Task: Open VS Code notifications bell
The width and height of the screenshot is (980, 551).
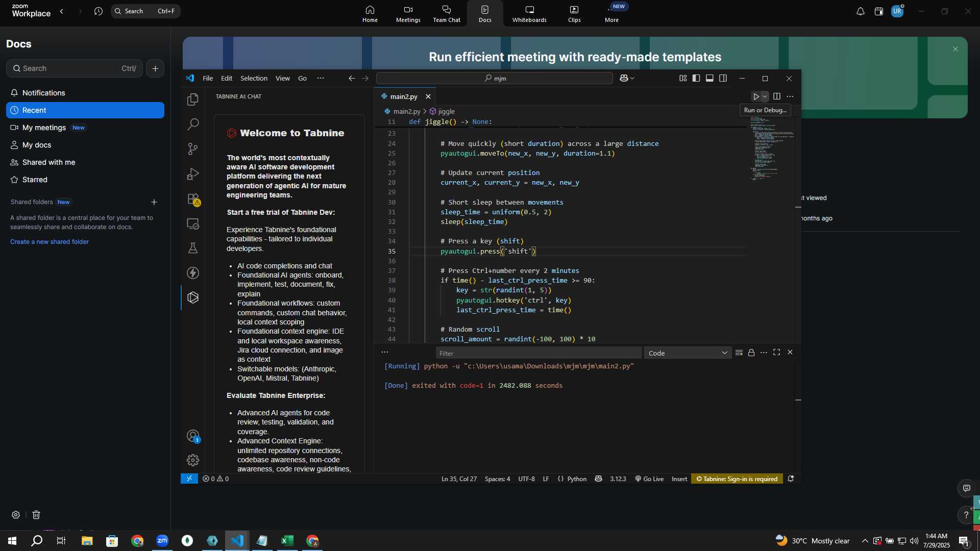Action: [x=791, y=479]
